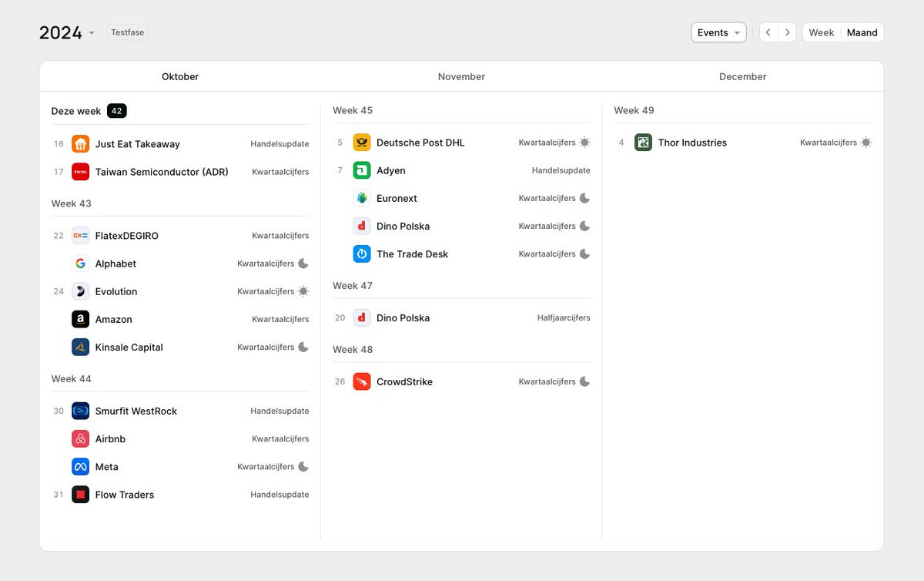Open Just Eat Takeaway event
The width and height of the screenshot is (924, 581).
[180, 144]
